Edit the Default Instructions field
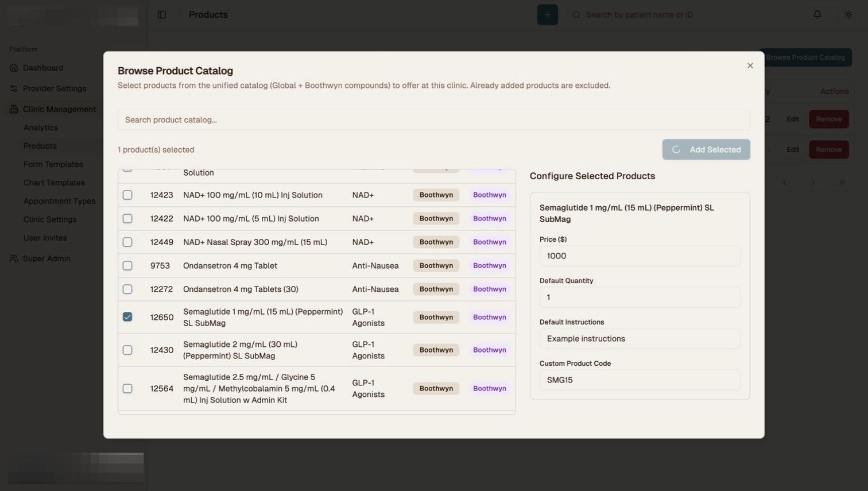The width and height of the screenshot is (868, 491). click(640, 339)
